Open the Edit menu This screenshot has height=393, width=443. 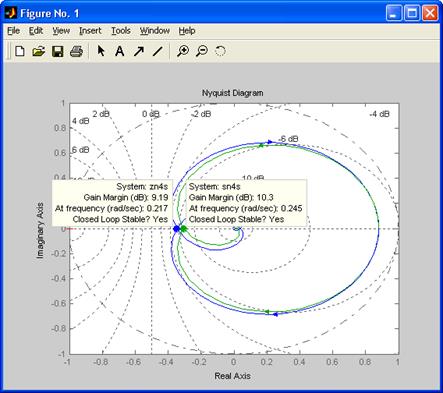[x=36, y=31]
